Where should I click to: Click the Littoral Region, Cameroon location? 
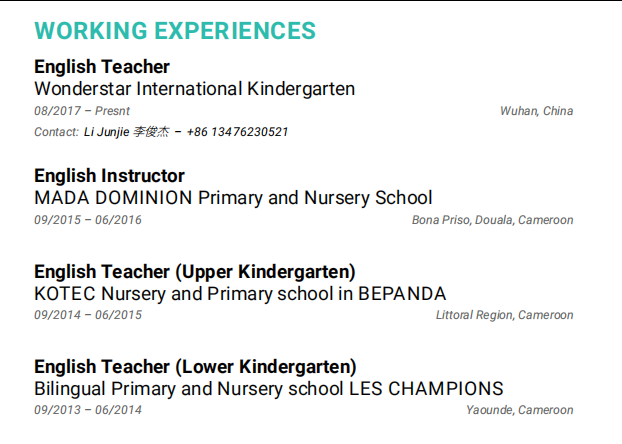504,315
